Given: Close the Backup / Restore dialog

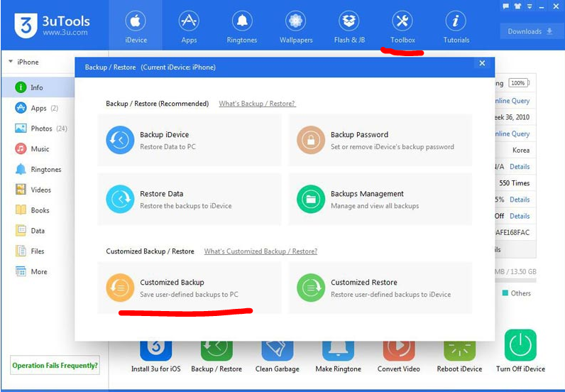Looking at the screenshot, I should coord(482,63).
